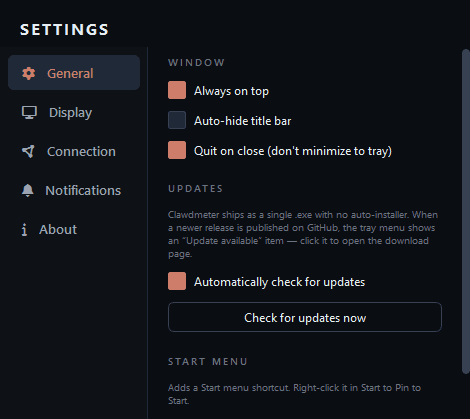Select the Notifications tab

coord(74,191)
